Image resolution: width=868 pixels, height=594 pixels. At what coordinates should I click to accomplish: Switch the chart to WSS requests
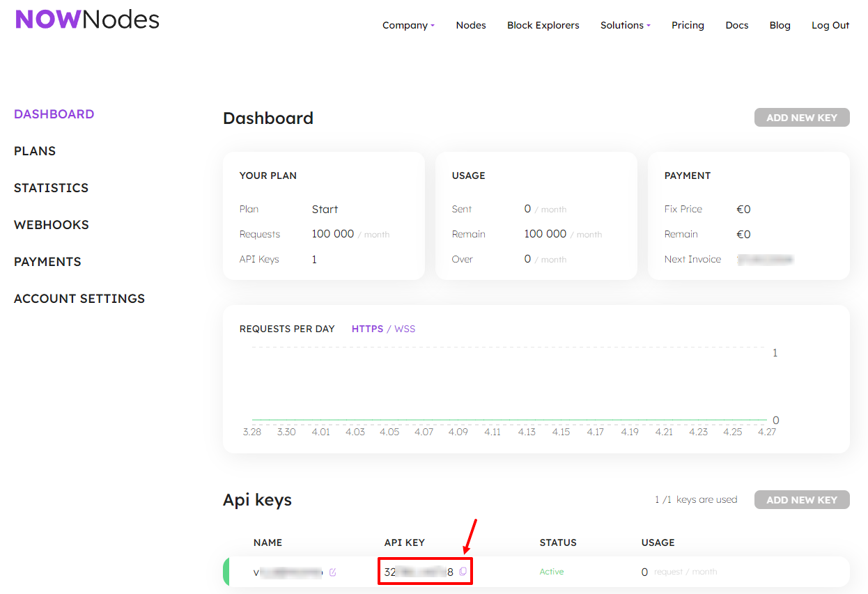pos(405,329)
